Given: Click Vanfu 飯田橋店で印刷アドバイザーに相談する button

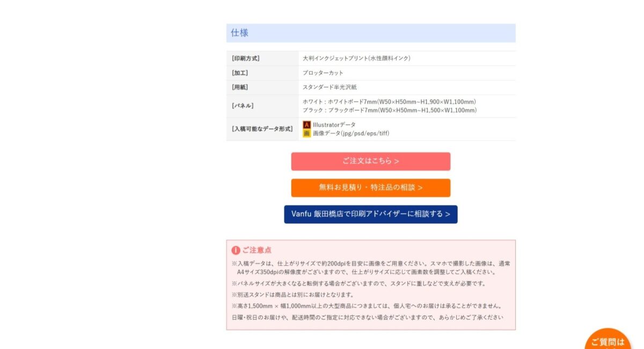Looking at the screenshot, I should pyautogui.click(x=370, y=214).
